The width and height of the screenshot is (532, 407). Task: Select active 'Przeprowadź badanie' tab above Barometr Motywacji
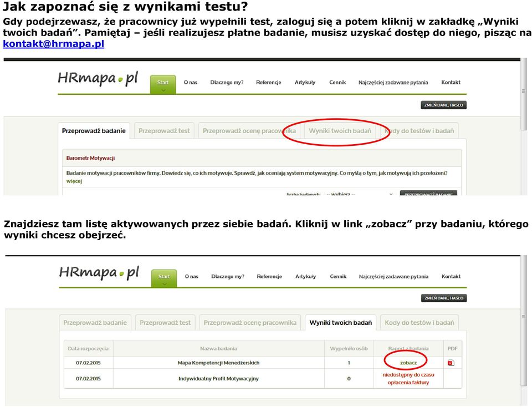pos(94,131)
